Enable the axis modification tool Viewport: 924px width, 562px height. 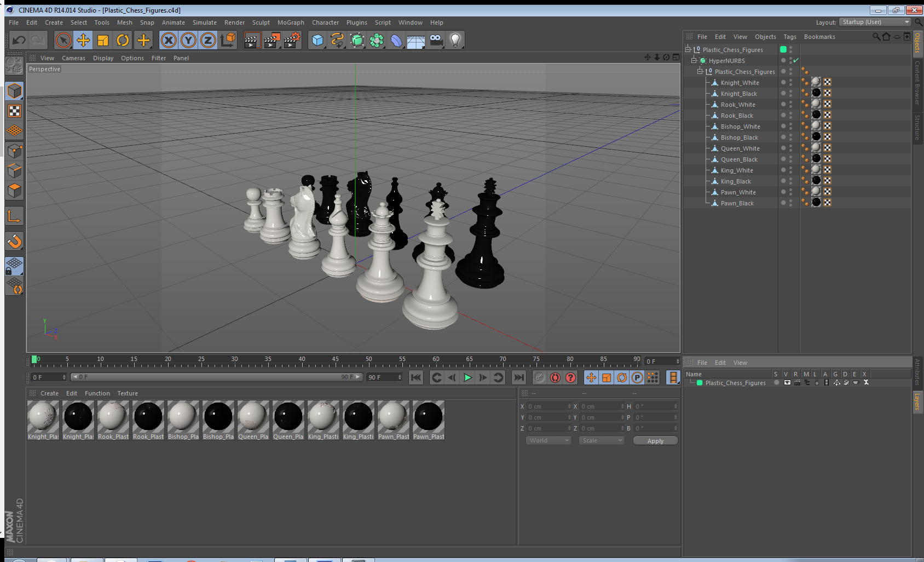pos(14,216)
